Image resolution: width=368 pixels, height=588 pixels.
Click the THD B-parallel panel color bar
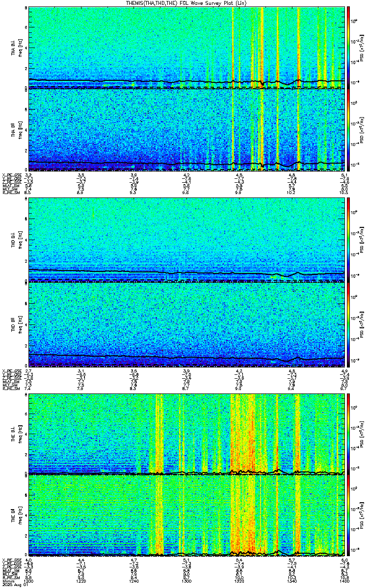tap(348, 324)
